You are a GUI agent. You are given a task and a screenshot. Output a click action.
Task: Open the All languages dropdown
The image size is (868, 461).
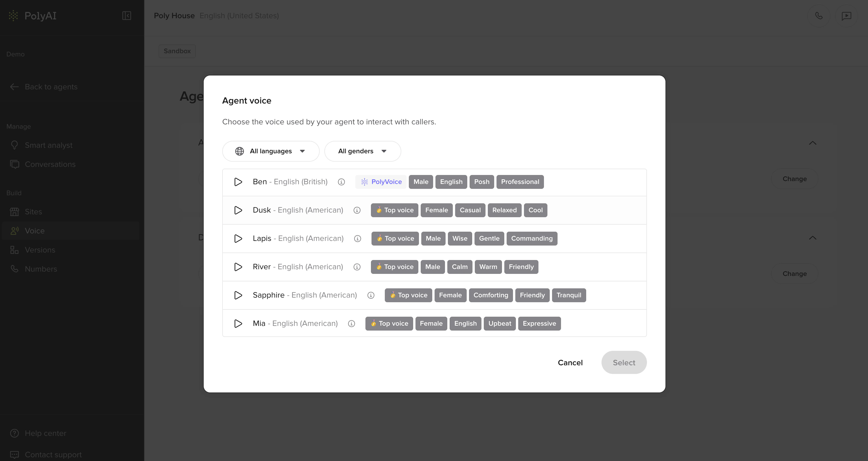pyautogui.click(x=271, y=151)
